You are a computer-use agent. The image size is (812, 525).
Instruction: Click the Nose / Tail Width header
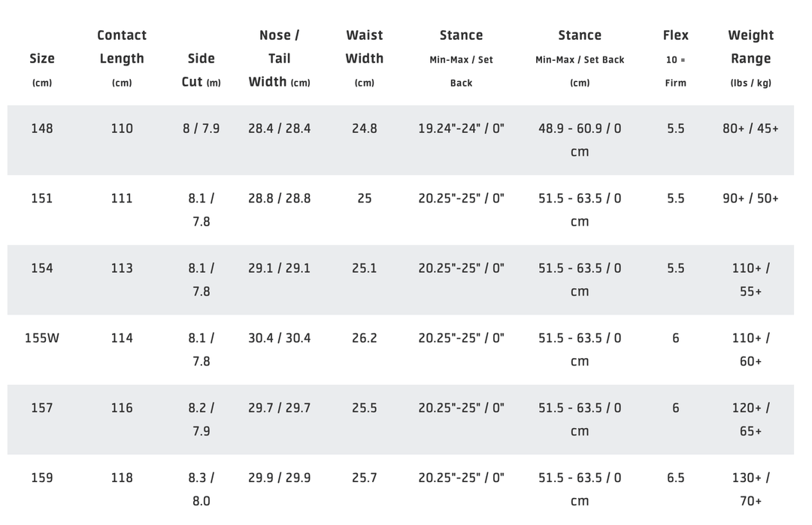(x=279, y=59)
